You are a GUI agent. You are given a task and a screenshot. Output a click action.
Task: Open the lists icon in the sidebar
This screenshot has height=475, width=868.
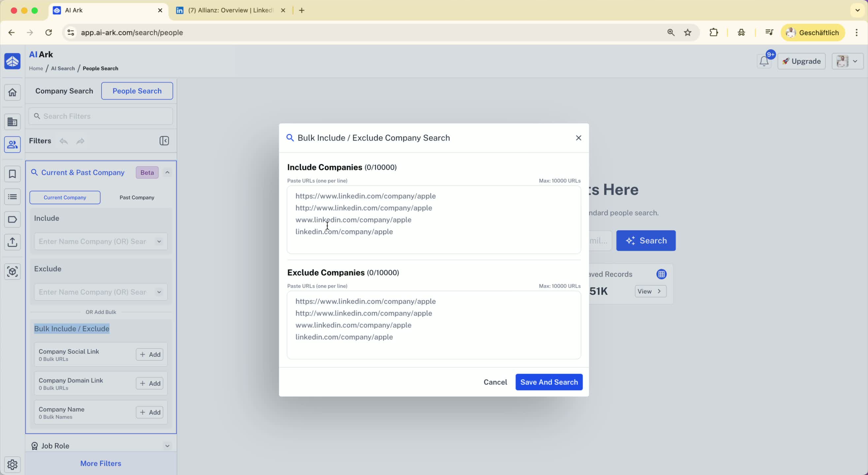(x=13, y=196)
